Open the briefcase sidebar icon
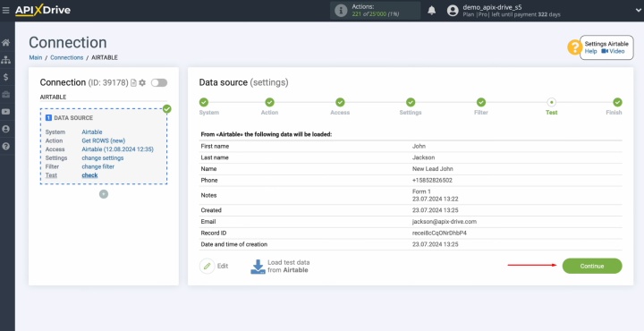This screenshot has height=331, width=644. click(5, 95)
